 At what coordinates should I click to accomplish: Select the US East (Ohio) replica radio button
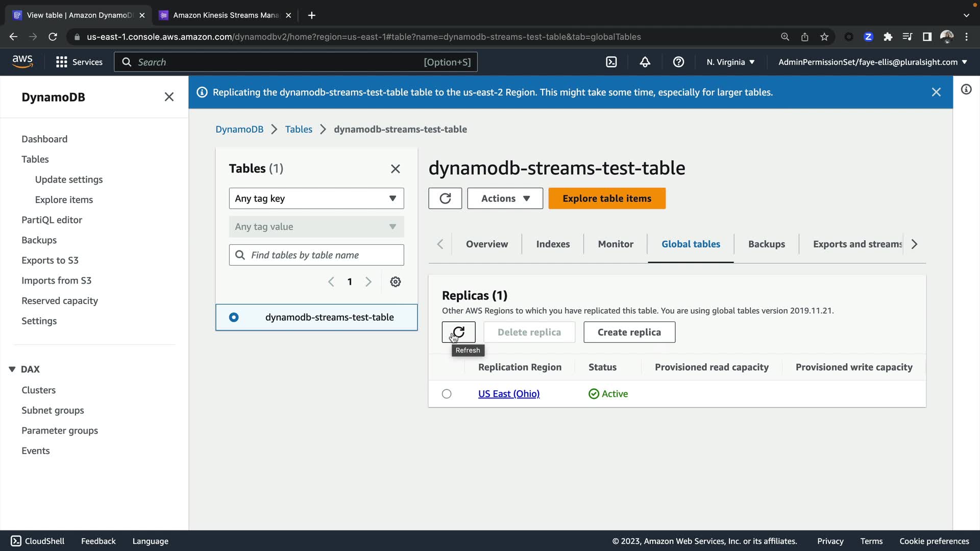tap(447, 394)
